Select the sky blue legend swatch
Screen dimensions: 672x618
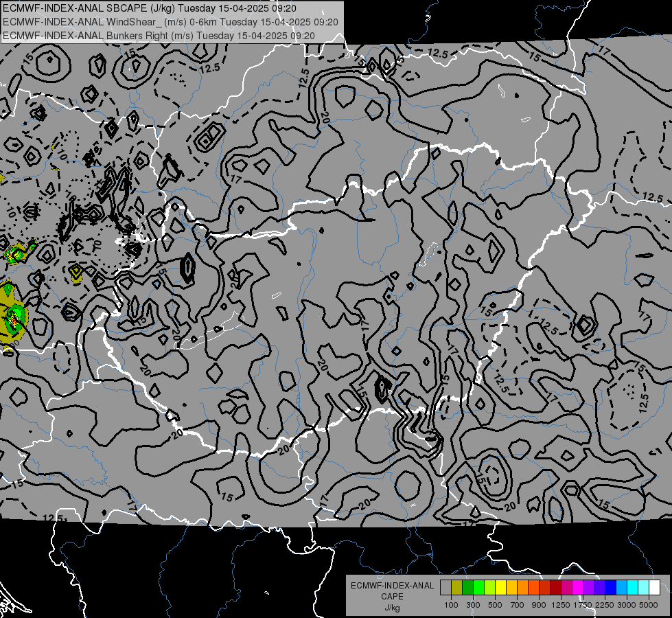(x=621, y=587)
